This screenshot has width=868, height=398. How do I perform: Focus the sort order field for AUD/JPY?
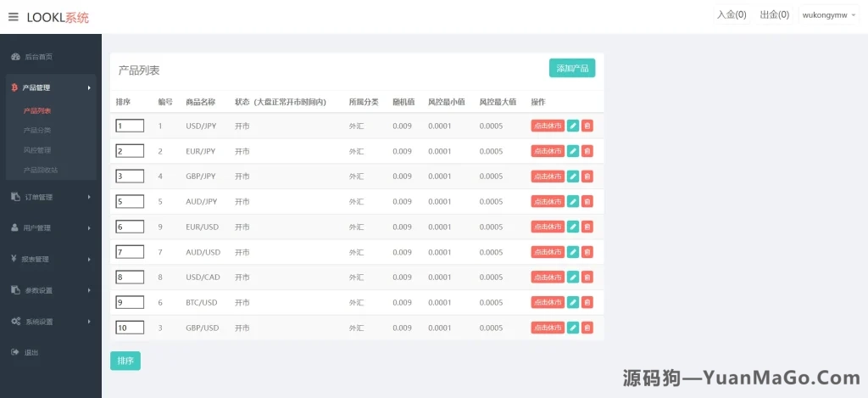click(130, 201)
